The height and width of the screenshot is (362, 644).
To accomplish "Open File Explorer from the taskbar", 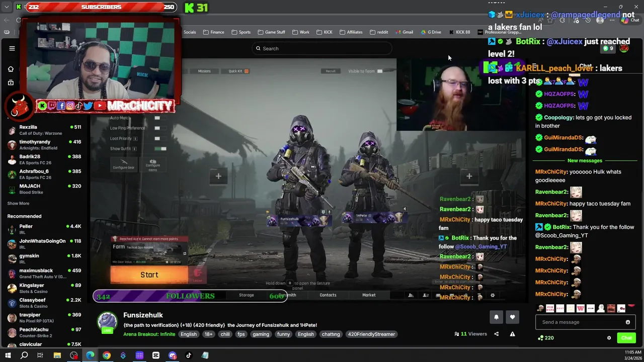I will pos(57,355).
